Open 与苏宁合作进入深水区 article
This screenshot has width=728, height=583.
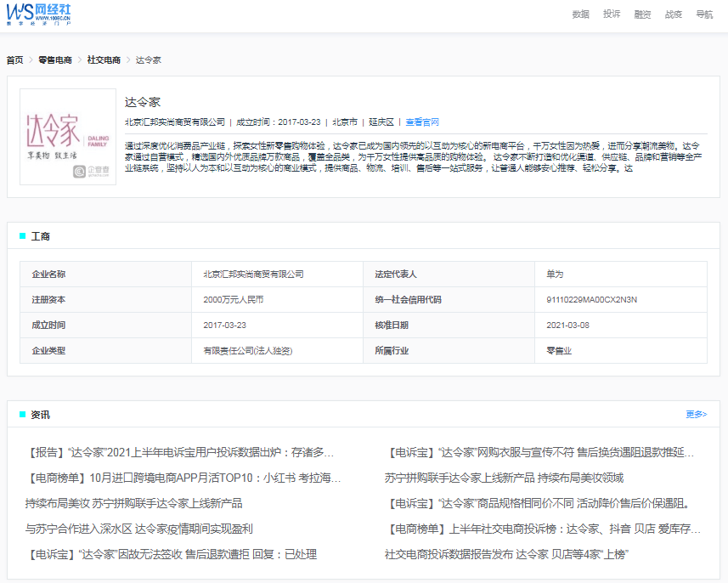click(x=138, y=529)
